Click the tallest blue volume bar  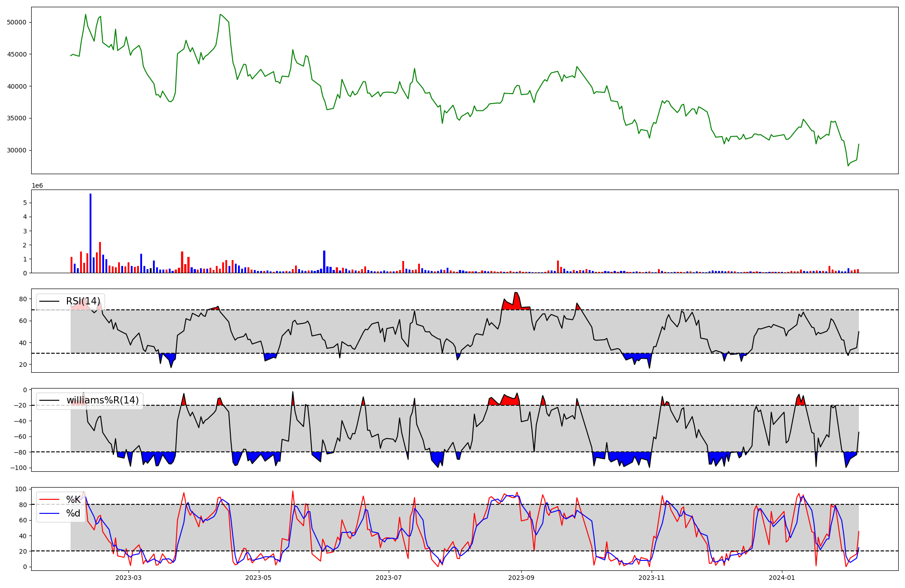pyautogui.click(x=90, y=233)
